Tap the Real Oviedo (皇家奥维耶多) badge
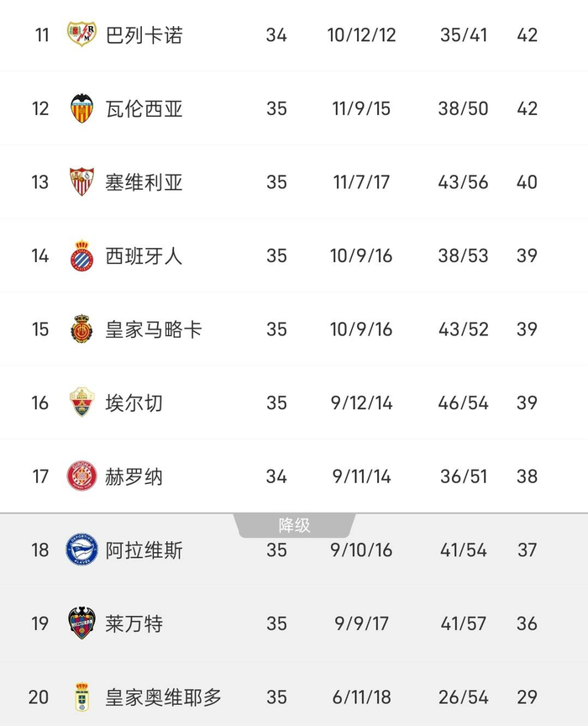The height and width of the screenshot is (726, 588). point(82,697)
